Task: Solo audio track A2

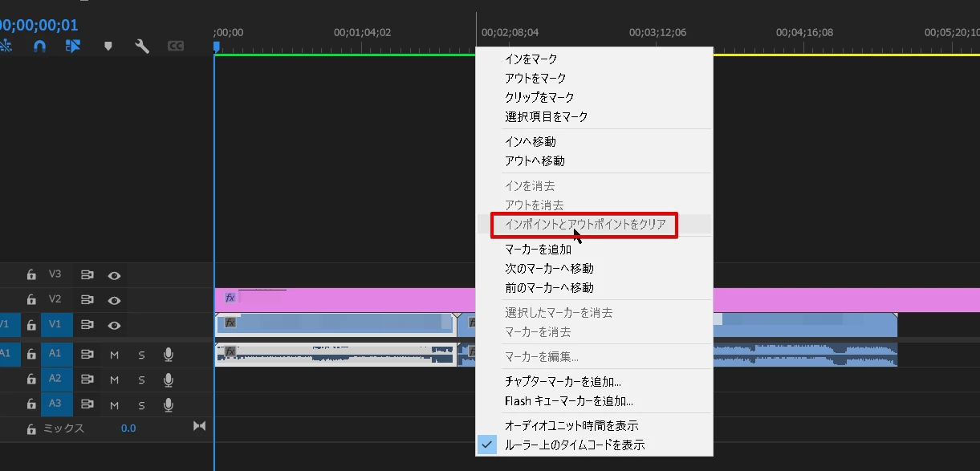Action: [x=142, y=380]
